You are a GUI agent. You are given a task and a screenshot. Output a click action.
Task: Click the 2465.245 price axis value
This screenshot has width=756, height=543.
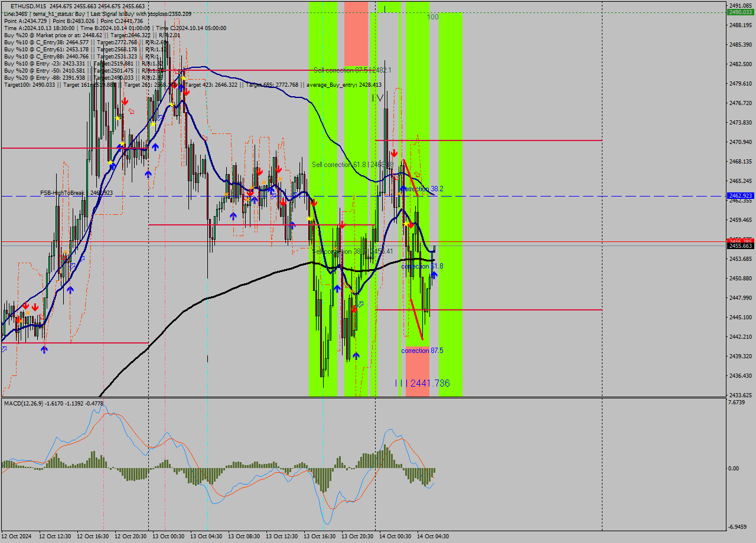pos(742,181)
